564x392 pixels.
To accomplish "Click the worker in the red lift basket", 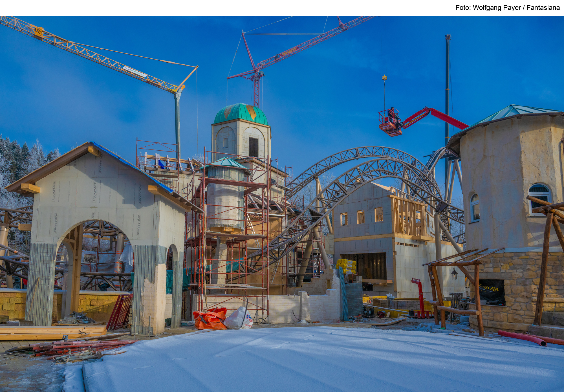I will click(x=392, y=114).
